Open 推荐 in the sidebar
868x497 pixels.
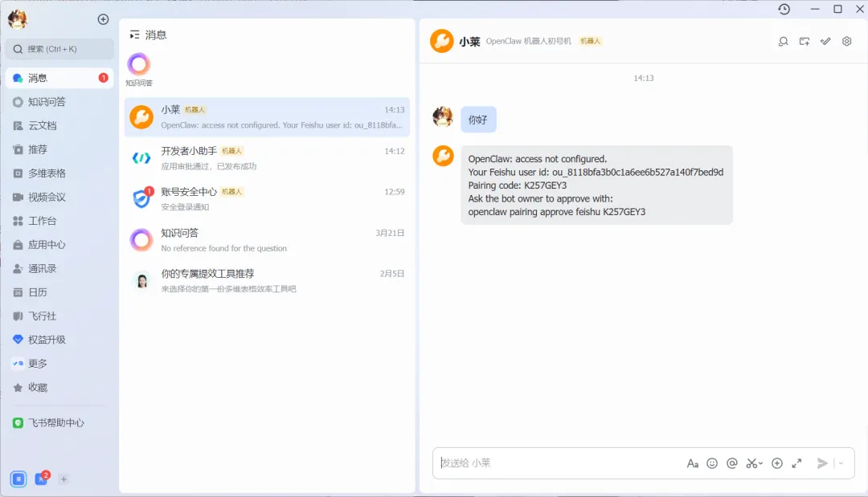pyautogui.click(x=59, y=149)
